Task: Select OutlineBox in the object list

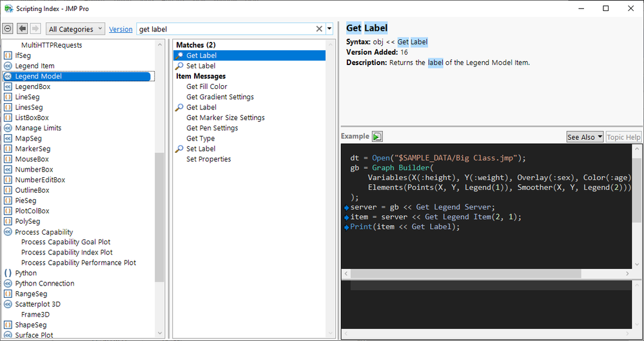Action: pyautogui.click(x=32, y=190)
